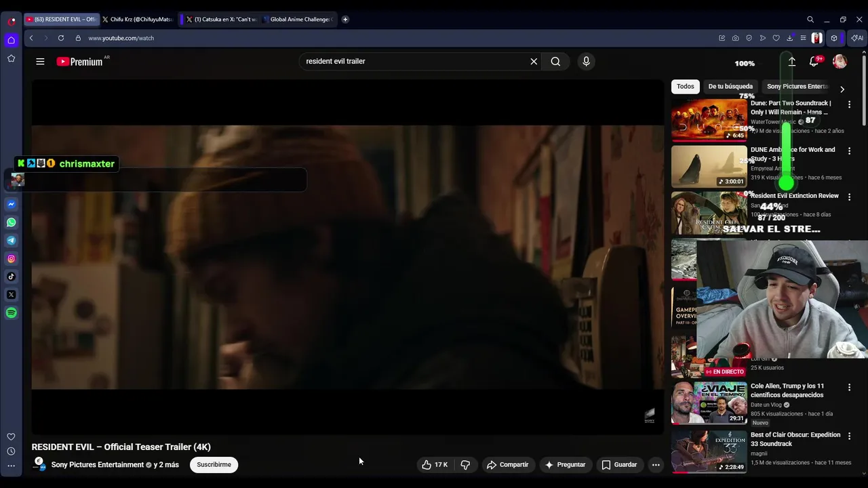Click the Opera home sidebar button
Image resolution: width=868 pixels, height=488 pixels.
[12, 41]
